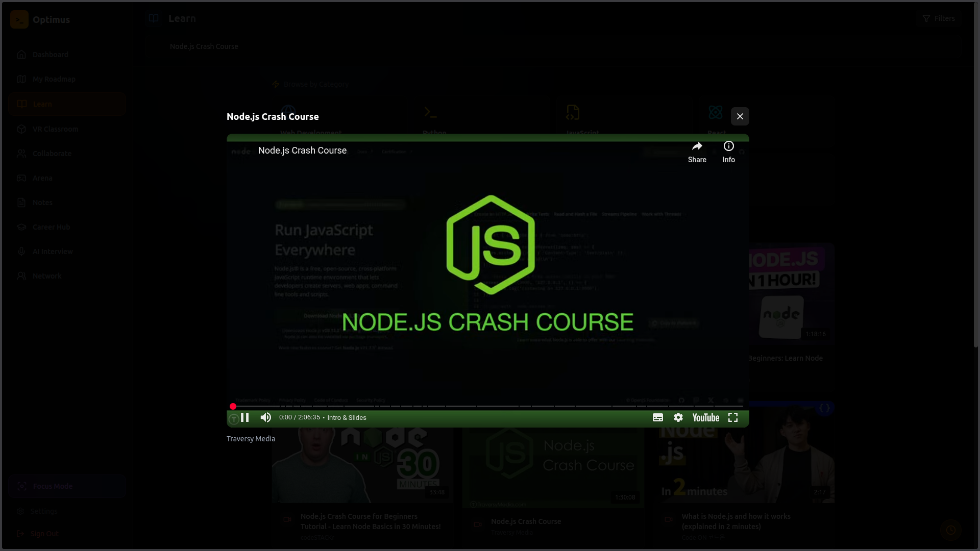Mute the video player volume
This screenshot has height=551, width=980.
click(x=265, y=417)
